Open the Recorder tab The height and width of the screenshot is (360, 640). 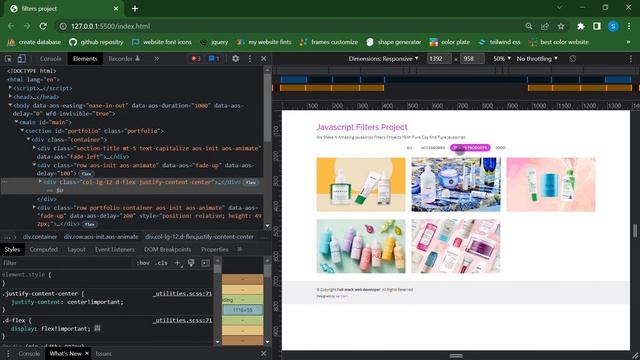[x=124, y=59]
